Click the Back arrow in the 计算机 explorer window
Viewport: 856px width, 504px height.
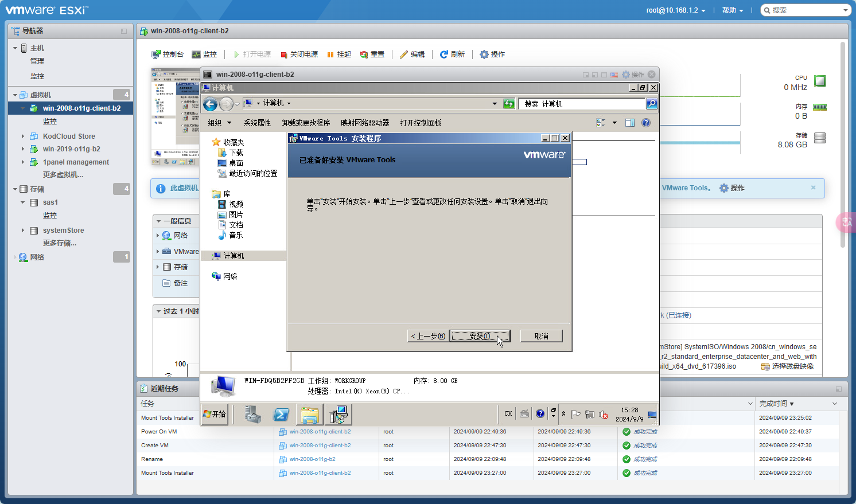tap(210, 104)
